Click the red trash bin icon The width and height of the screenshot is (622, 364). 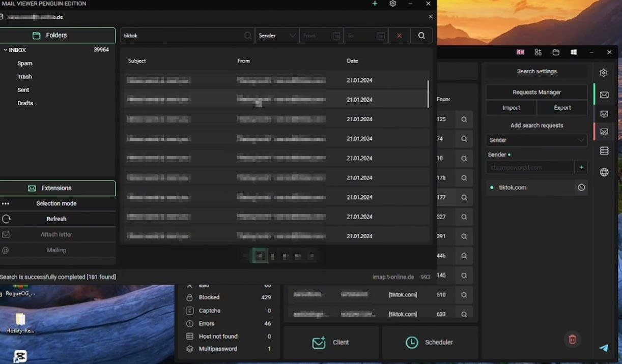pos(572,339)
